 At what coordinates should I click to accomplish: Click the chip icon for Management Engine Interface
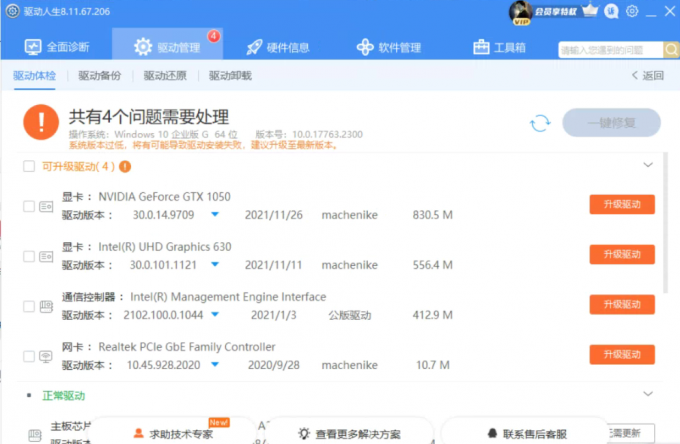[x=46, y=307]
